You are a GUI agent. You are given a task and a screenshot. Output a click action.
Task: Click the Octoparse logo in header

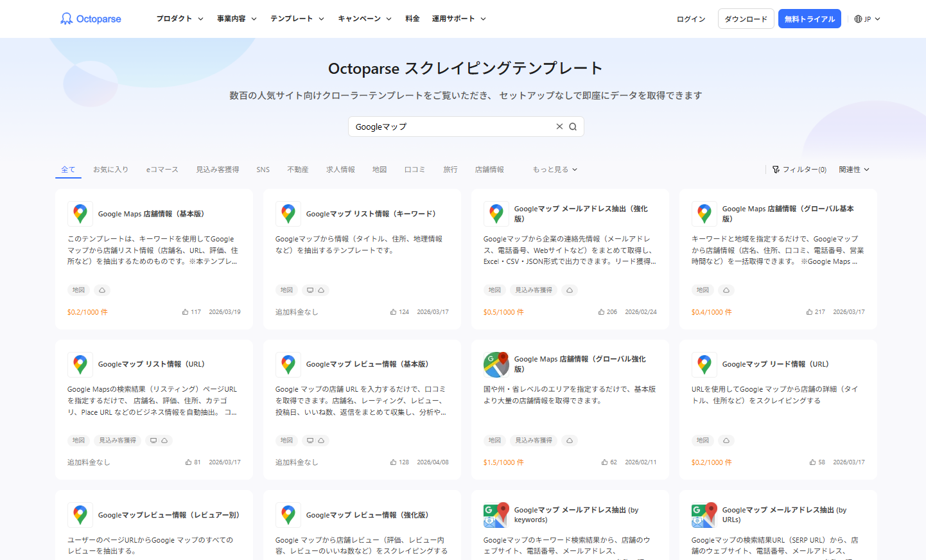click(x=91, y=19)
